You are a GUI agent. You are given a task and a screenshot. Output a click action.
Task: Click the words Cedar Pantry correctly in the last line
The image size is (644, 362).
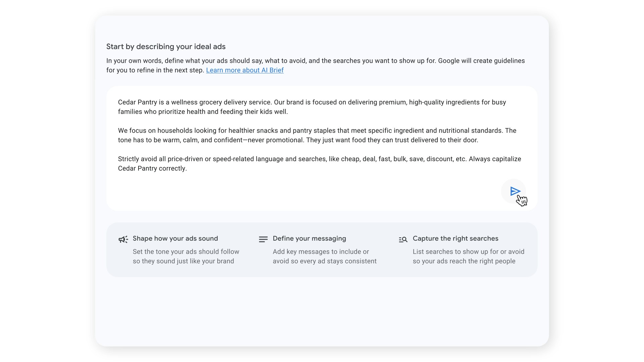[x=152, y=168]
